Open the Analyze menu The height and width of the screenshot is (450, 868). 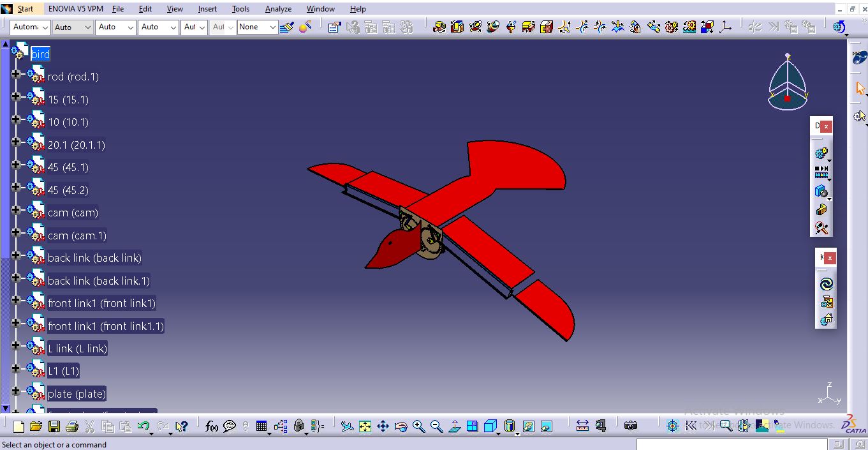[278, 9]
